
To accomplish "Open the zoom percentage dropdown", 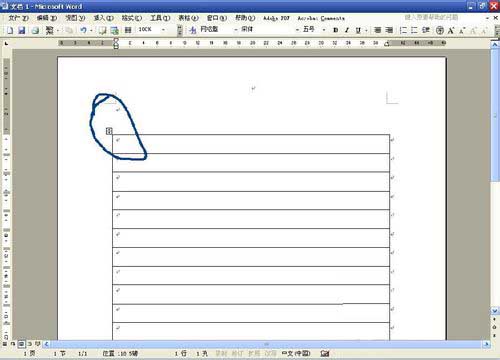I will click(x=163, y=30).
